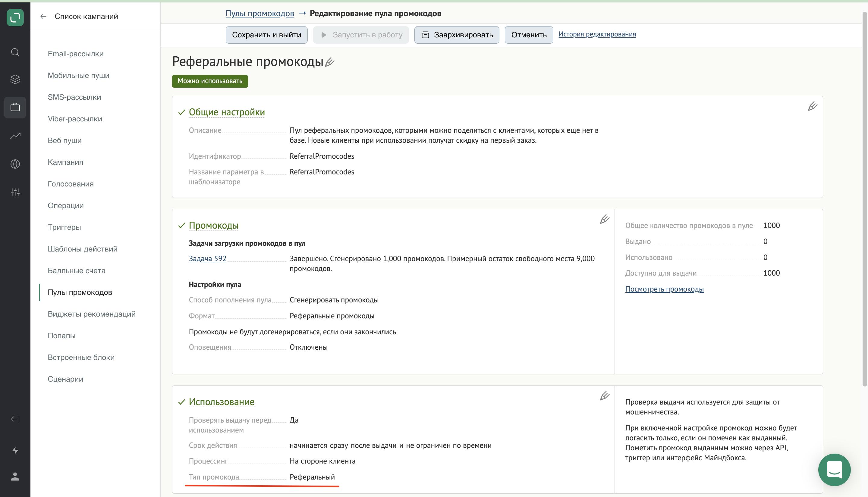Image resolution: width=868 pixels, height=497 pixels.
Task: Select the briefcase campaigns sidebar icon
Action: pos(15,107)
